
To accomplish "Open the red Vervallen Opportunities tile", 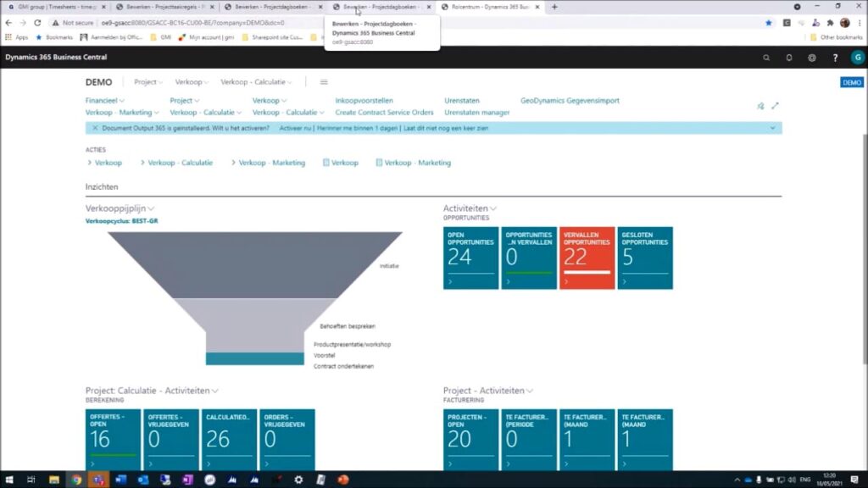I will 587,258.
